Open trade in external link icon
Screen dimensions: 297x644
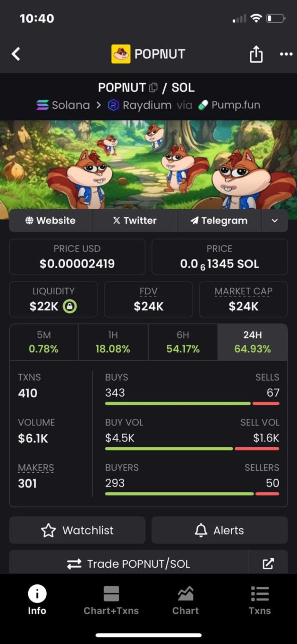(268, 563)
